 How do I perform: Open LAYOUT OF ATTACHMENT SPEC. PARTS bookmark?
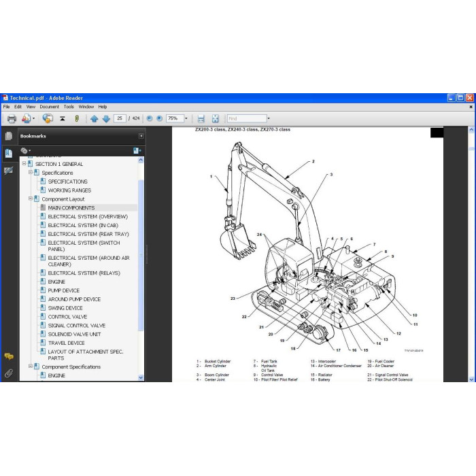(x=86, y=355)
